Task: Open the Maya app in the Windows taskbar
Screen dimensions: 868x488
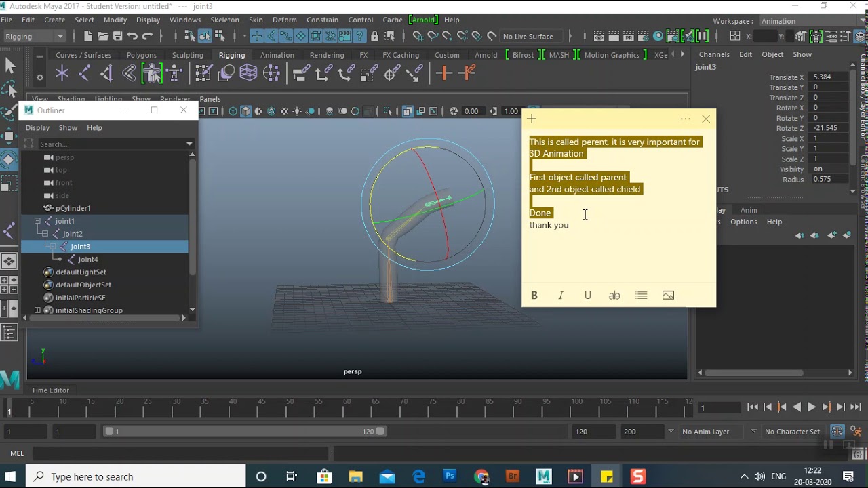Action: (544, 476)
